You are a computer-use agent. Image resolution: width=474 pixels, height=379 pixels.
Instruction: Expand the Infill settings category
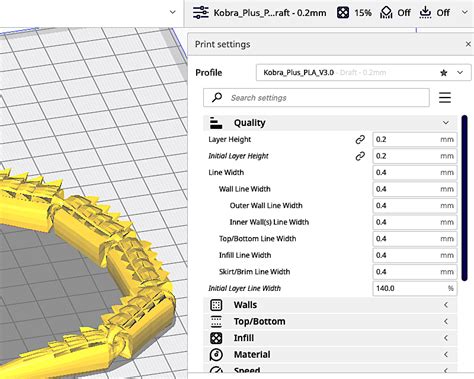point(330,338)
